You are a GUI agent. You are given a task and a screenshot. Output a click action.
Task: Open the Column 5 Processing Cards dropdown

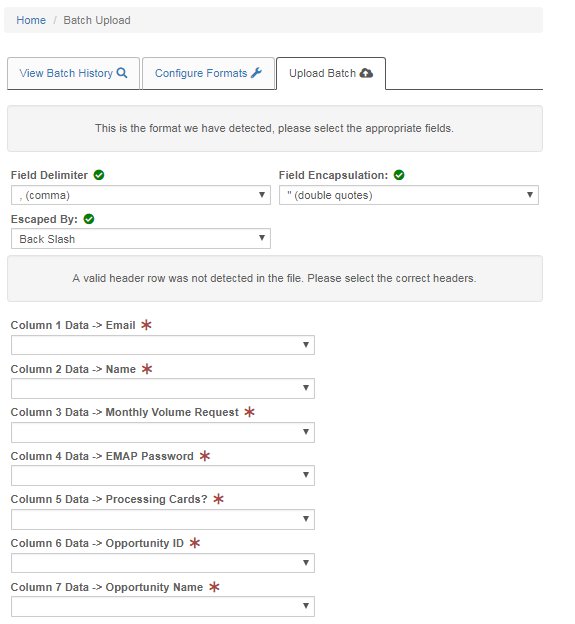[x=163, y=519]
